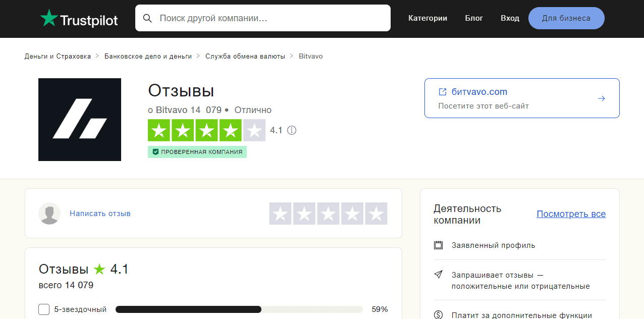The image size is (644, 319).
Task: Click the verified company badge
Action: 197,152
